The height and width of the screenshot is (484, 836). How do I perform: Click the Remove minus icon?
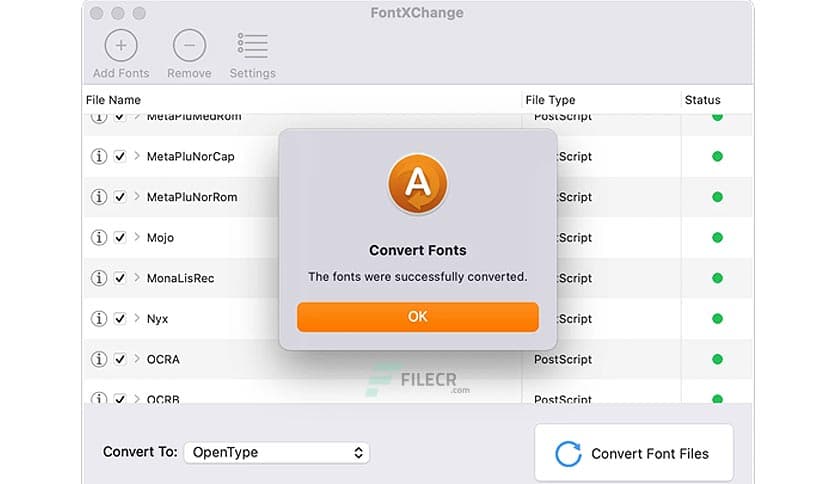(189, 46)
